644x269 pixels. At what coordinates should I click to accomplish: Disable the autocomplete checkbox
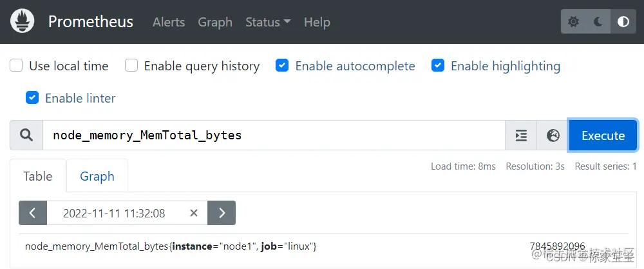tap(282, 66)
